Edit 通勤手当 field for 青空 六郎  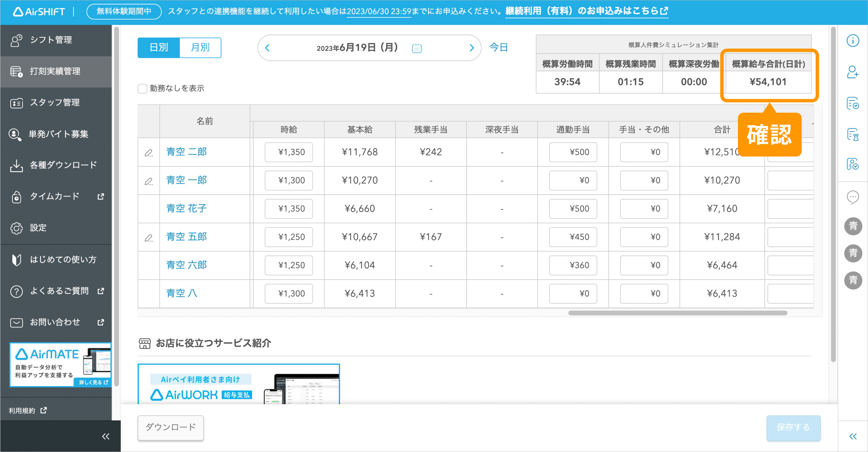coord(573,265)
